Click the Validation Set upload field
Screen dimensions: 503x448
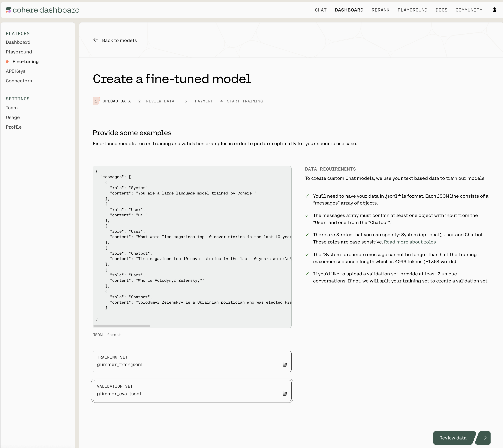click(187, 391)
